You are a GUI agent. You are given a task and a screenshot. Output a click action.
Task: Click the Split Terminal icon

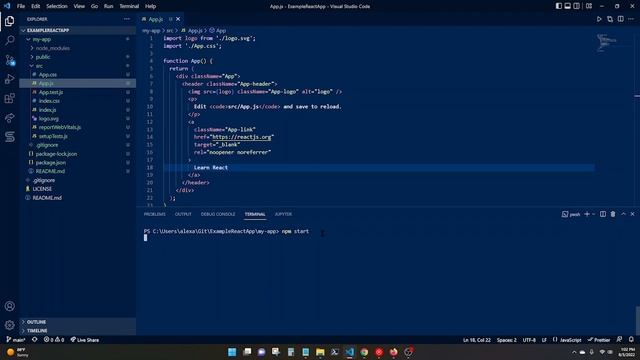pos(603,214)
